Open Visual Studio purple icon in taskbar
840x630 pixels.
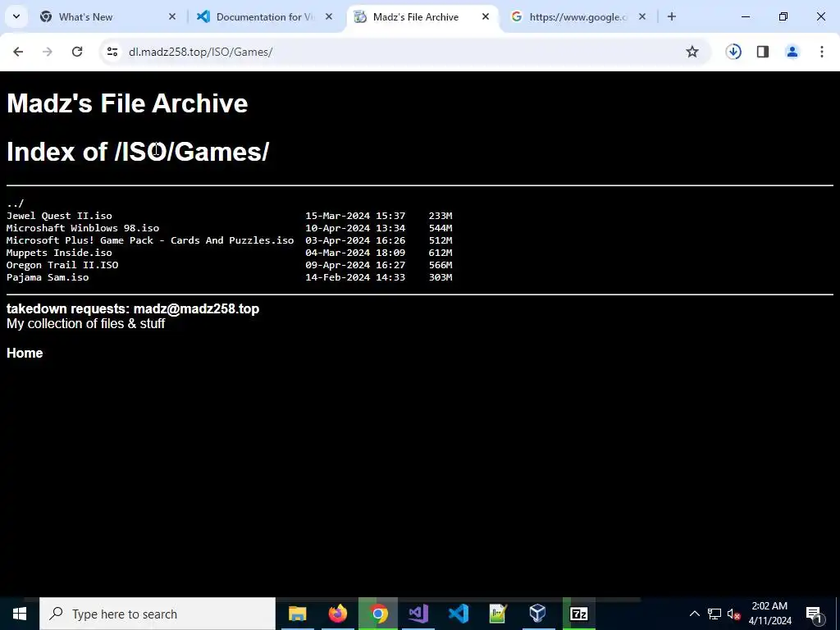(x=418, y=614)
